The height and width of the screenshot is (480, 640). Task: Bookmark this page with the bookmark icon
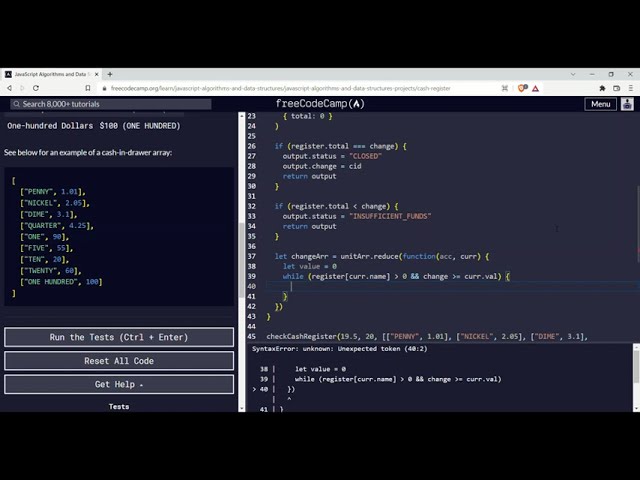[x=88, y=88]
